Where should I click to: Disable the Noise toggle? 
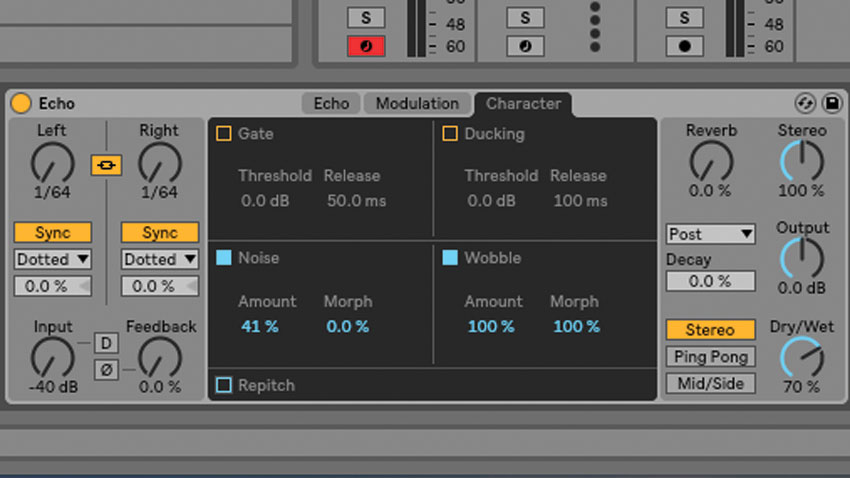pos(224,257)
